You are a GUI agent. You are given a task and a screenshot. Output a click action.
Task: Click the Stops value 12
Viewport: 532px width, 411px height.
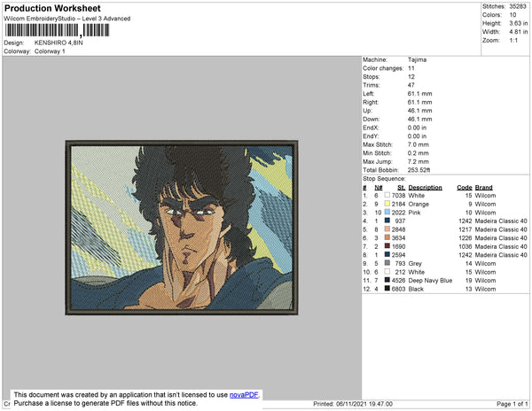coord(411,76)
